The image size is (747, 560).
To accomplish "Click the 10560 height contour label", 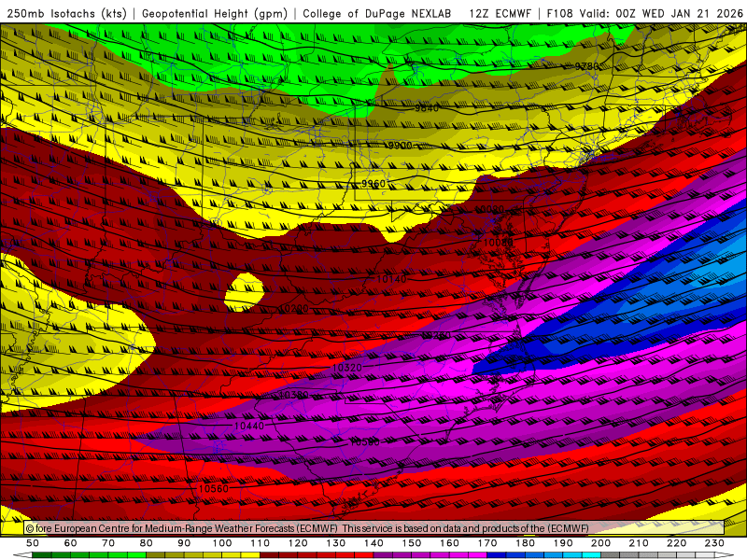I will 214,488.
